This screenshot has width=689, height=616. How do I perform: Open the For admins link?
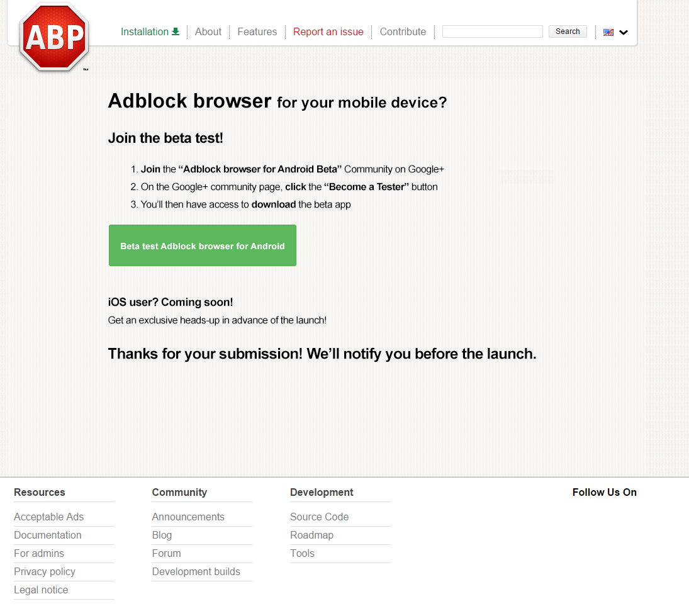39,553
